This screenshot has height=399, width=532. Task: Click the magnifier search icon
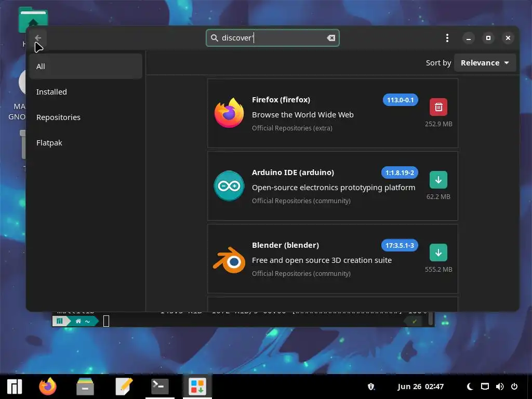click(215, 37)
